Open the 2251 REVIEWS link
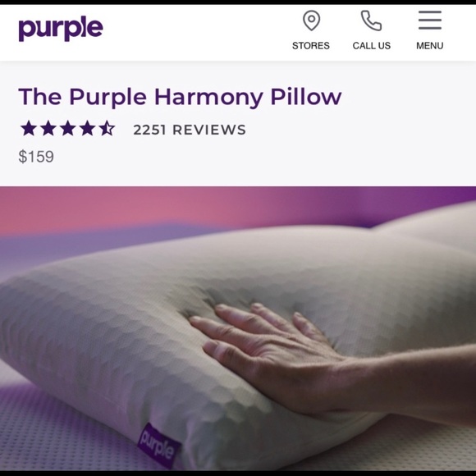 coord(190,130)
